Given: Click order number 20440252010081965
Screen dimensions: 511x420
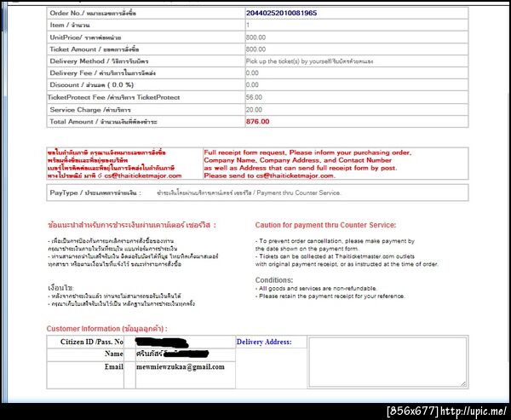Looking at the screenshot, I should pyautogui.click(x=281, y=13).
